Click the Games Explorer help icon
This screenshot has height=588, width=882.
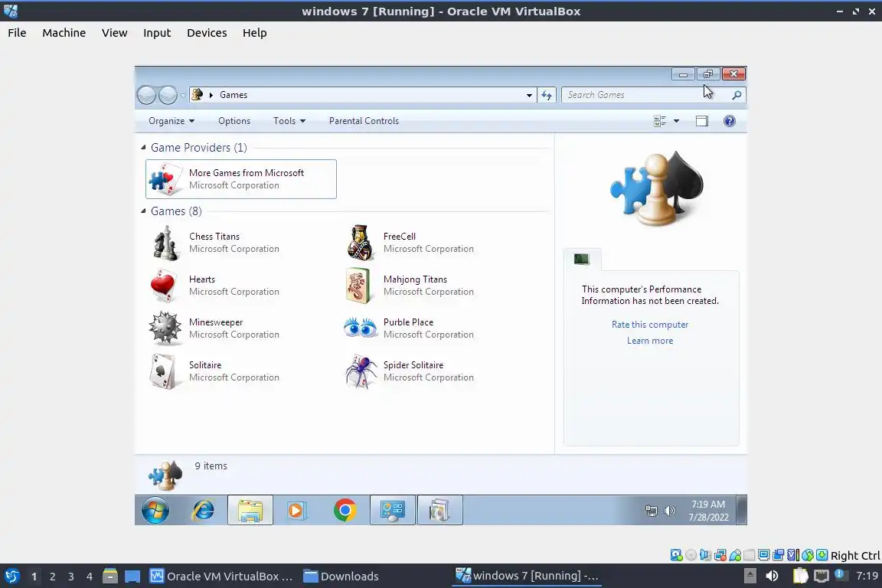730,121
